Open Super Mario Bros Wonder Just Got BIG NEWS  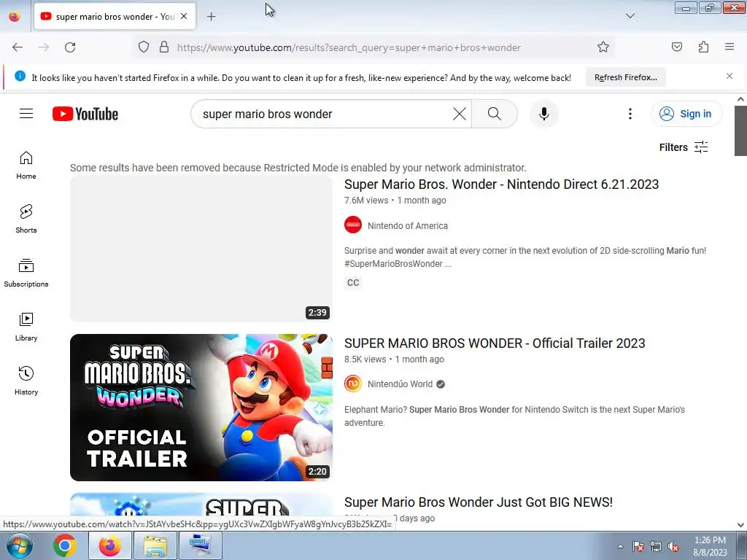[479, 502]
